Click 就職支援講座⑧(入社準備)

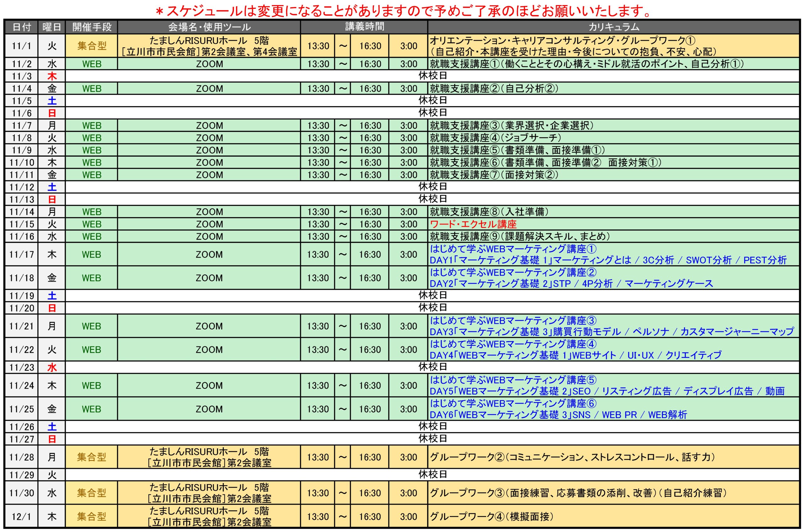pyautogui.click(x=489, y=212)
